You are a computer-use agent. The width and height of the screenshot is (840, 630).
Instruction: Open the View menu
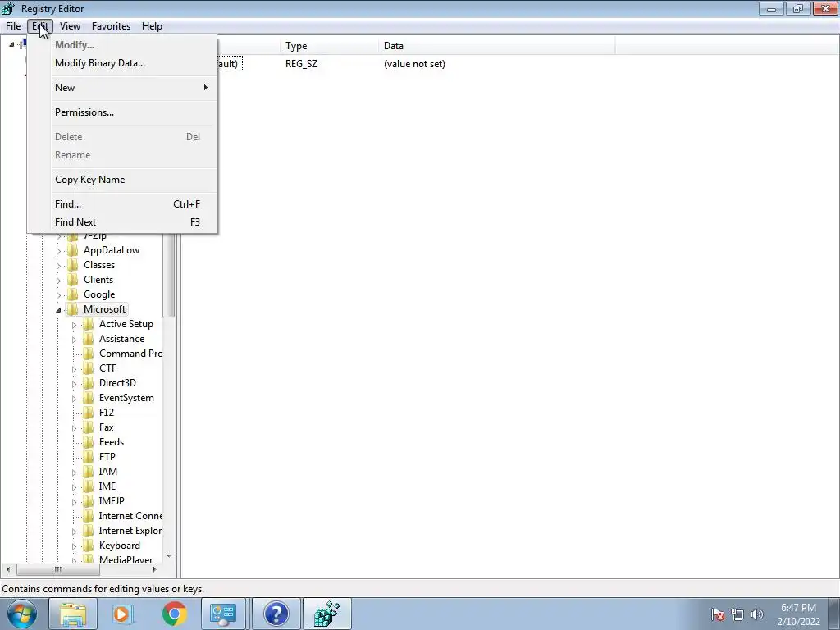point(70,25)
